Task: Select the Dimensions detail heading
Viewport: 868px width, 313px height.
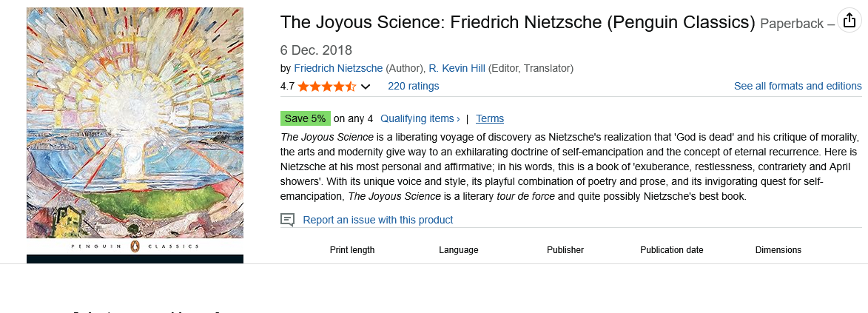Action: click(x=778, y=250)
